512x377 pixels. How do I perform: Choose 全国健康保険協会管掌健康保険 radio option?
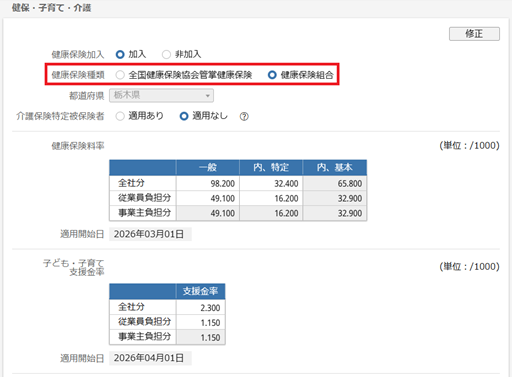120,75
